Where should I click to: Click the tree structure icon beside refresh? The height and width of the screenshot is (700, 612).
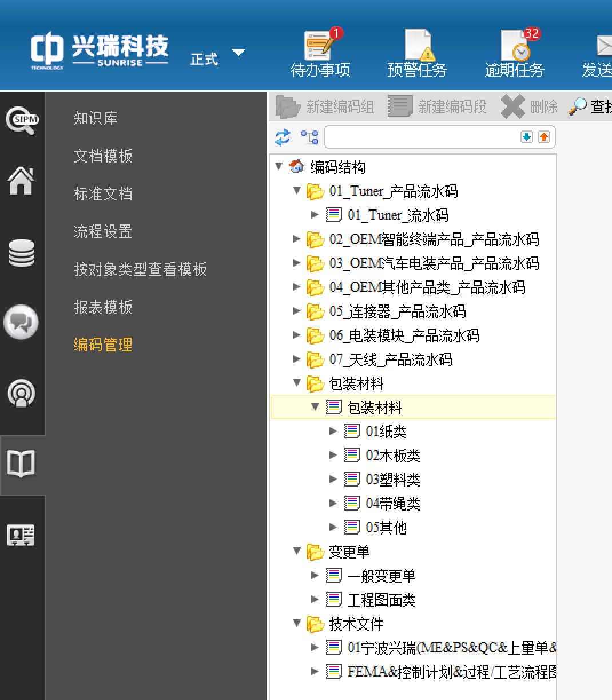(x=309, y=137)
